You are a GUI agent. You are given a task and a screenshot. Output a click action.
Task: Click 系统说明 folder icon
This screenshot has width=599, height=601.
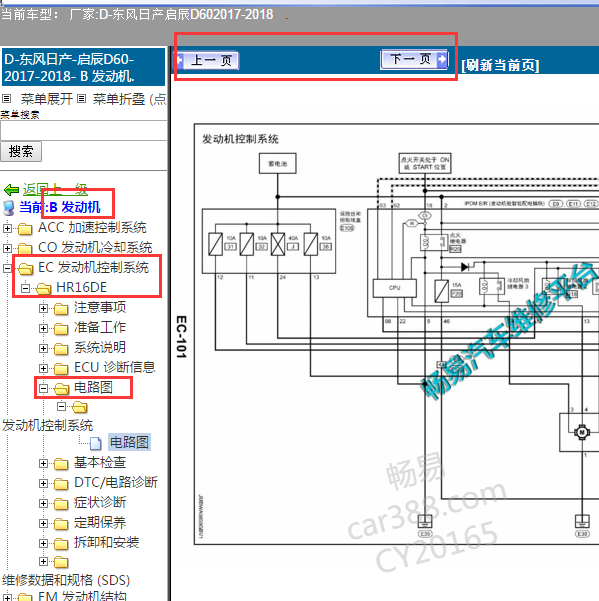tap(61, 349)
